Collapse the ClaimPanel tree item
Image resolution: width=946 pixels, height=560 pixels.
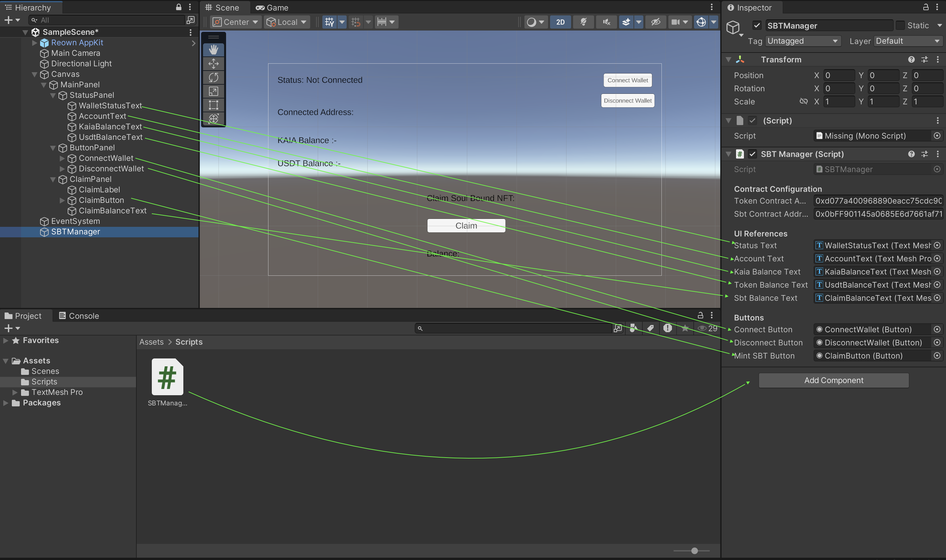[x=53, y=179]
